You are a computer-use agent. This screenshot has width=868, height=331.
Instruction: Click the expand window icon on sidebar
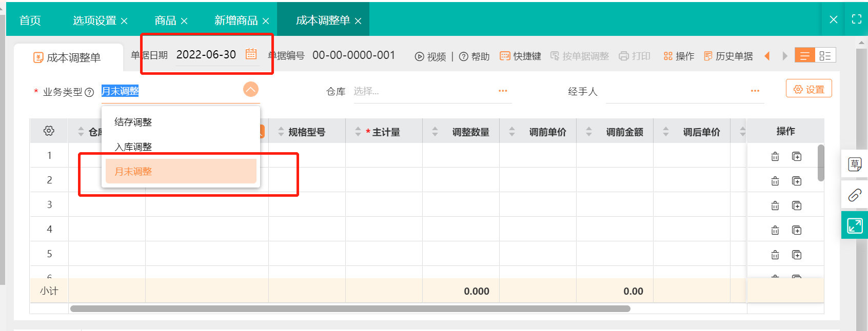click(x=854, y=225)
